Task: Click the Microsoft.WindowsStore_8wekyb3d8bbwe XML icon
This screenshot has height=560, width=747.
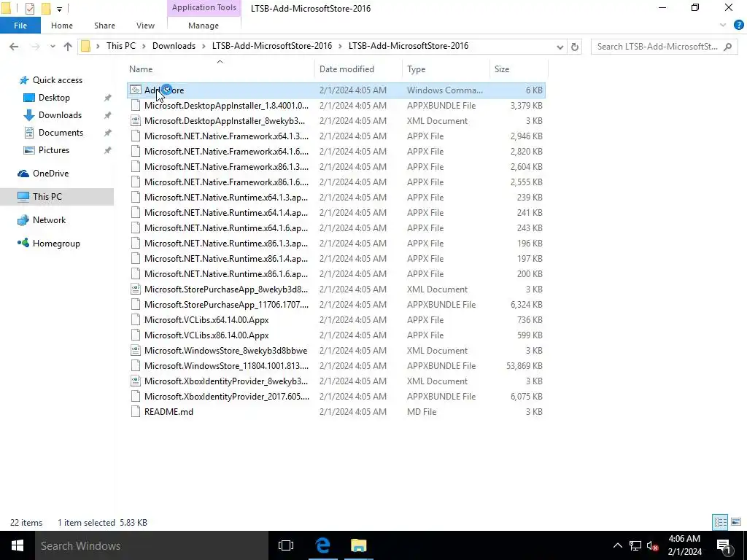Action: [136, 351]
